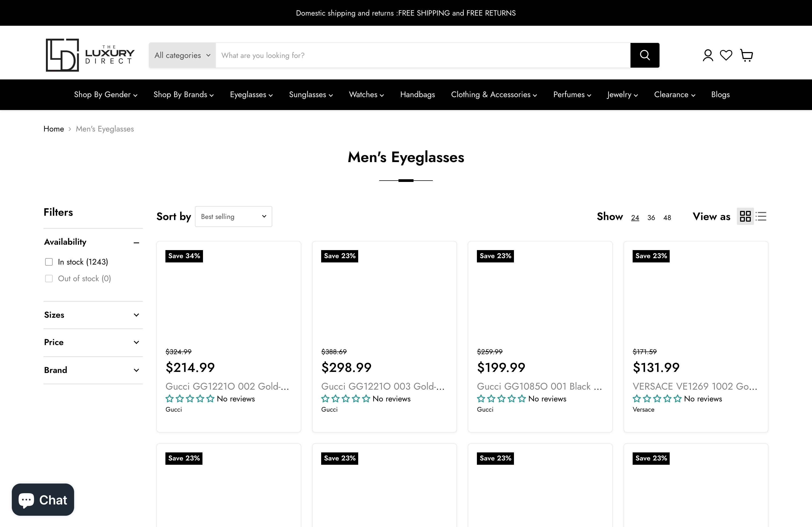Image resolution: width=812 pixels, height=527 pixels.
Task: Open the wishlist heart icon
Action: pyautogui.click(x=726, y=55)
